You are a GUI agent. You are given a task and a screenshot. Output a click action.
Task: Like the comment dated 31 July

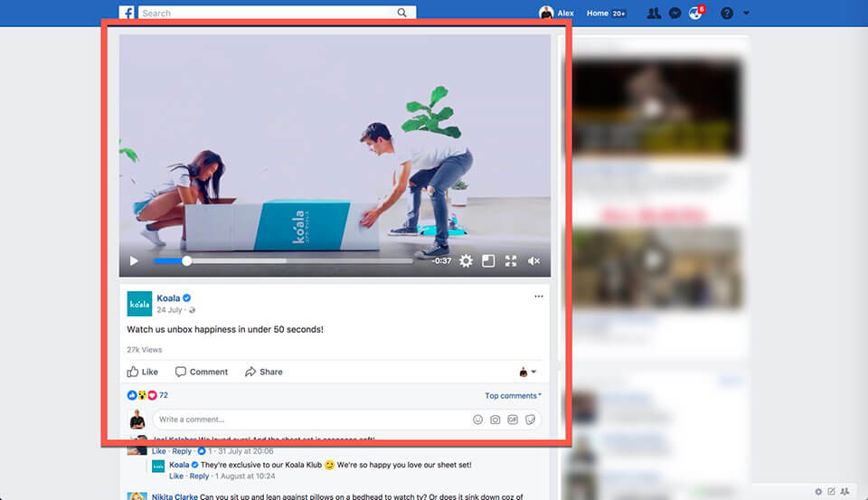tap(159, 451)
